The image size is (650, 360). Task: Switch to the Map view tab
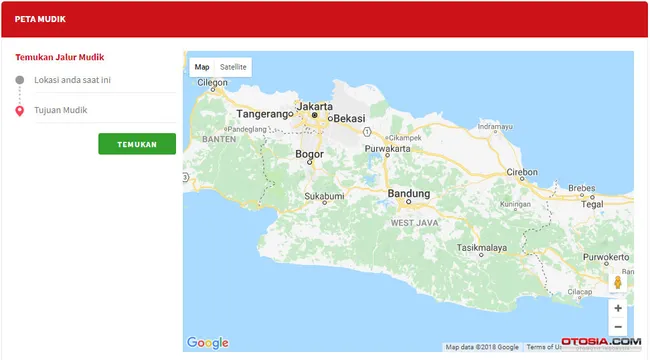202,67
